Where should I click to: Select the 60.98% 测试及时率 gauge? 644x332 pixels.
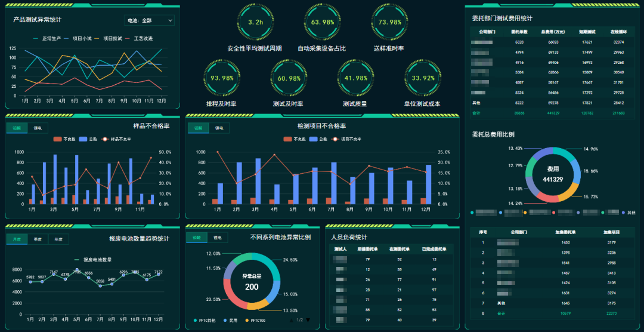coord(289,78)
